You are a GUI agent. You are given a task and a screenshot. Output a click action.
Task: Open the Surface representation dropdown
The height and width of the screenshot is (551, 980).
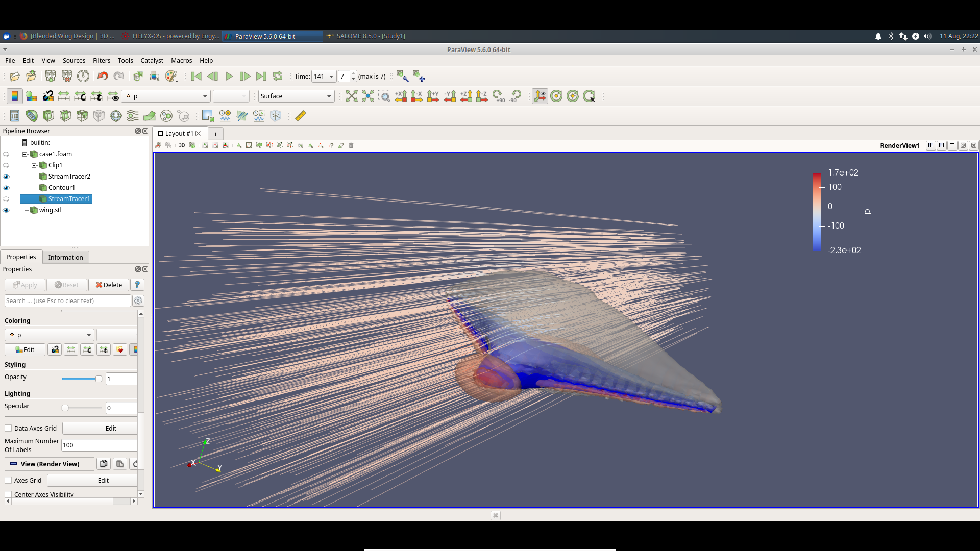[296, 96]
